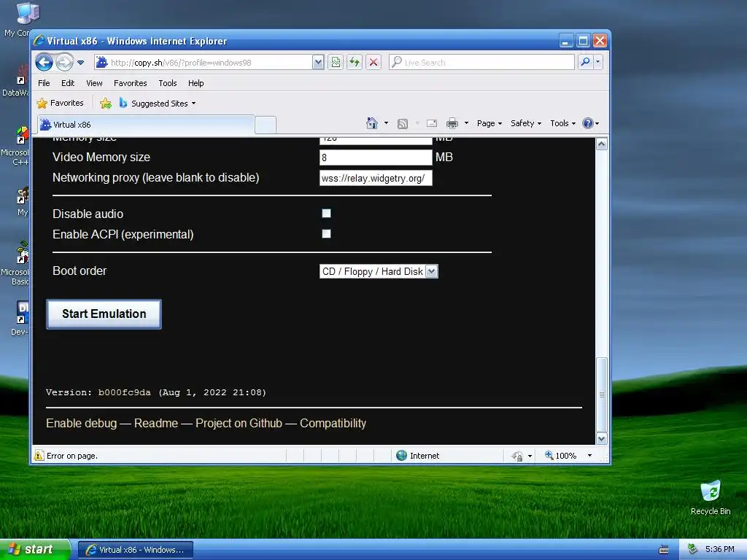Open the Edit menu
This screenshot has height=560, width=747.
pos(68,83)
